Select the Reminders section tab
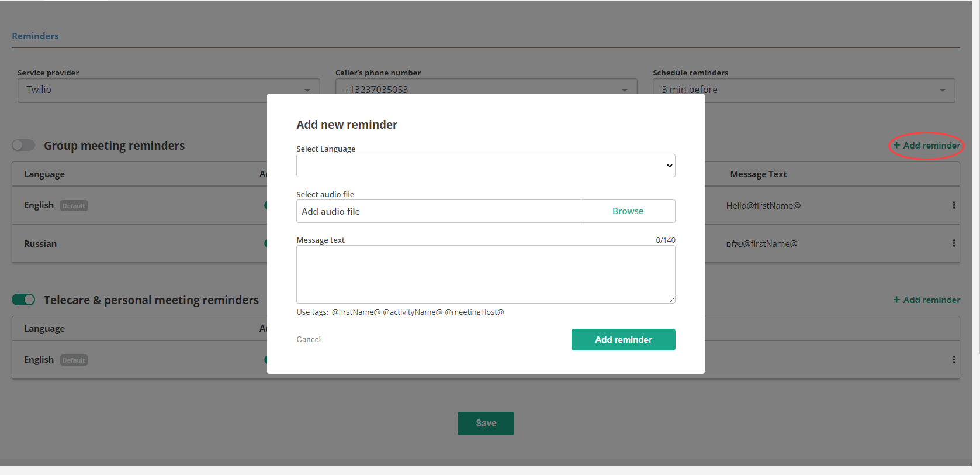Image resolution: width=980 pixels, height=475 pixels. 35,36
